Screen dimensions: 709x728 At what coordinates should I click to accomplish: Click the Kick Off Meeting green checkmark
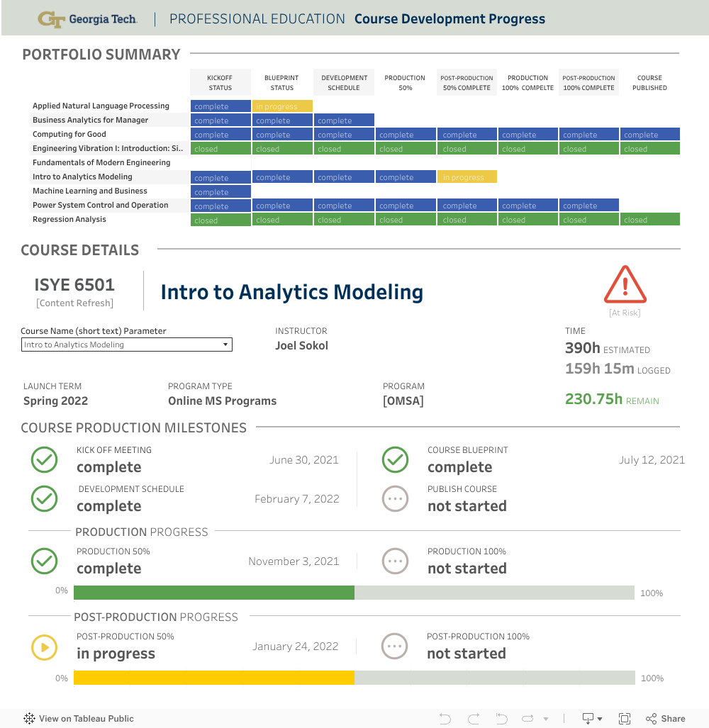[x=45, y=460]
